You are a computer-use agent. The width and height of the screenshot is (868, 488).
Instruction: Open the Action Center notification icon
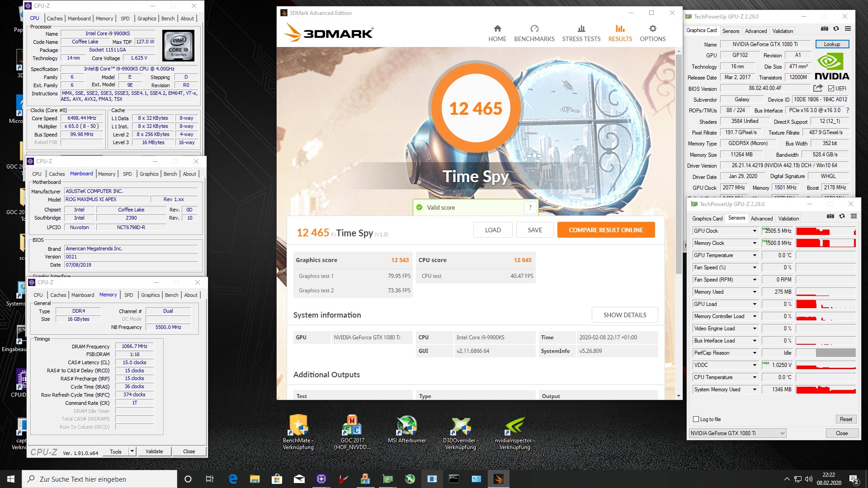pyautogui.click(x=854, y=479)
